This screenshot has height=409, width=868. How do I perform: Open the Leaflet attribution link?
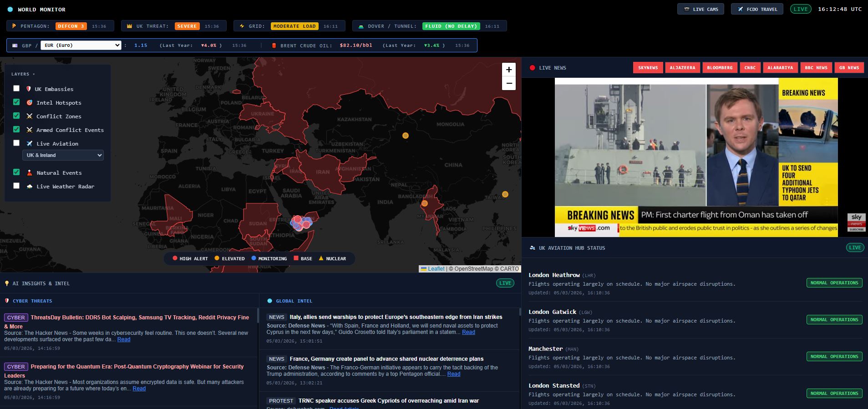point(436,269)
